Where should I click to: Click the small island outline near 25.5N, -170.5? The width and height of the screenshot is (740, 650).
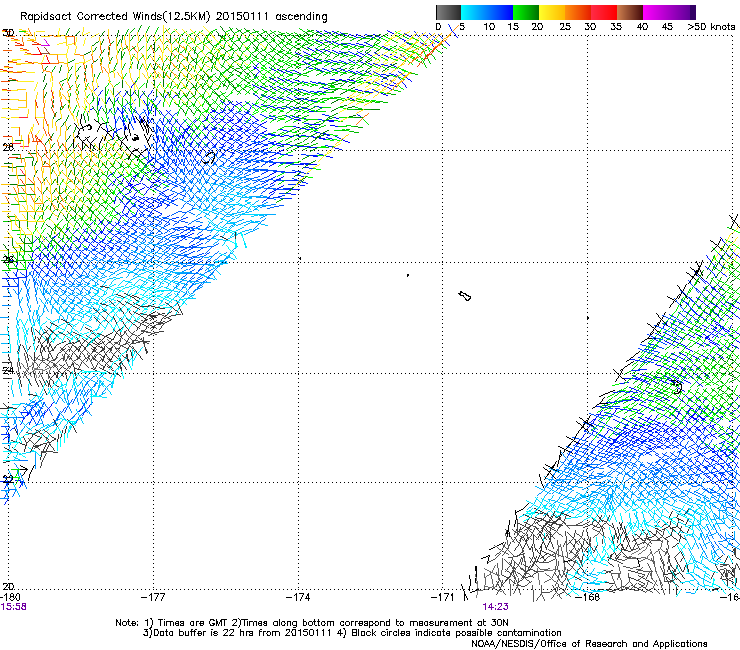pos(464,296)
